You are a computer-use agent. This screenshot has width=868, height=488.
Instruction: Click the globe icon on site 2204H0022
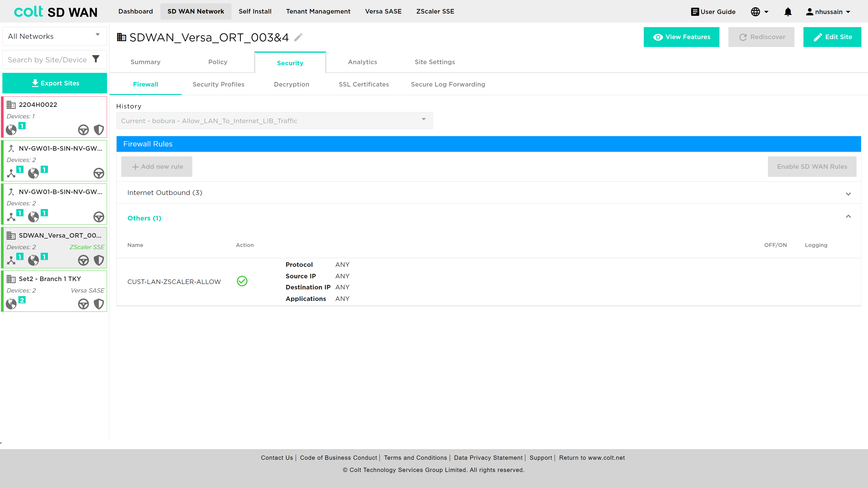point(11,130)
